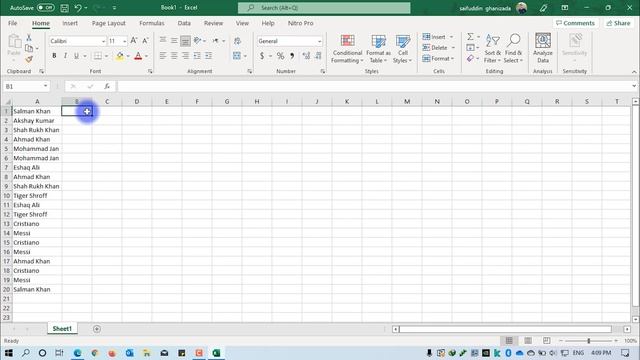Open Sort & Filter options
The height and width of the screenshot is (360, 640).
pyautogui.click(x=492, y=49)
